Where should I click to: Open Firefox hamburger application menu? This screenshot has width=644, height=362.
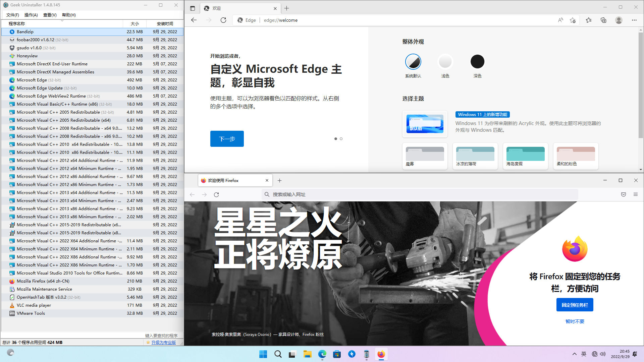click(x=636, y=194)
